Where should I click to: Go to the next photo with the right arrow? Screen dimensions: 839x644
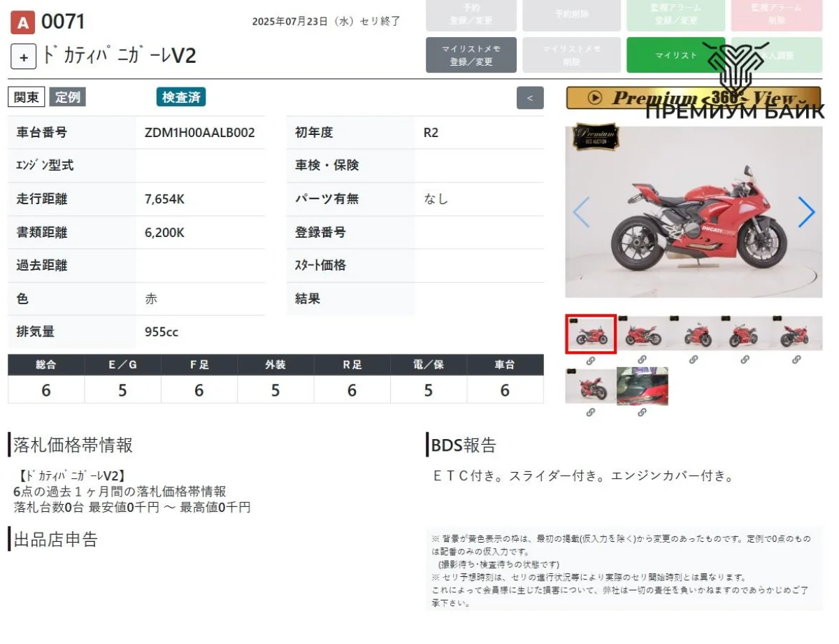pos(806,212)
